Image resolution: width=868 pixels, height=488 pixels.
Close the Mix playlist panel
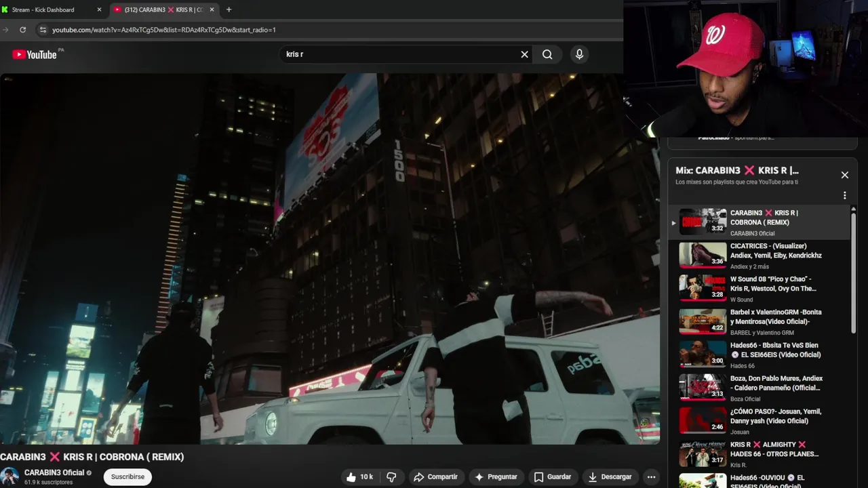point(844,175)
